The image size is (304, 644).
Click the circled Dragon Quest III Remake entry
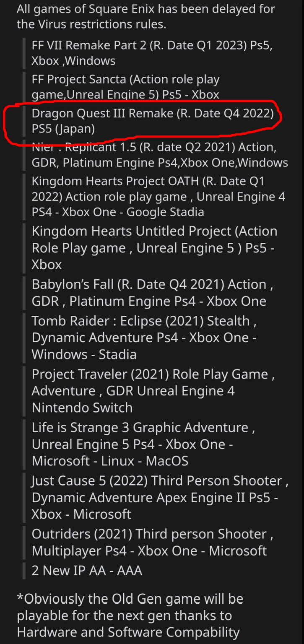click(x=153, y=121)
